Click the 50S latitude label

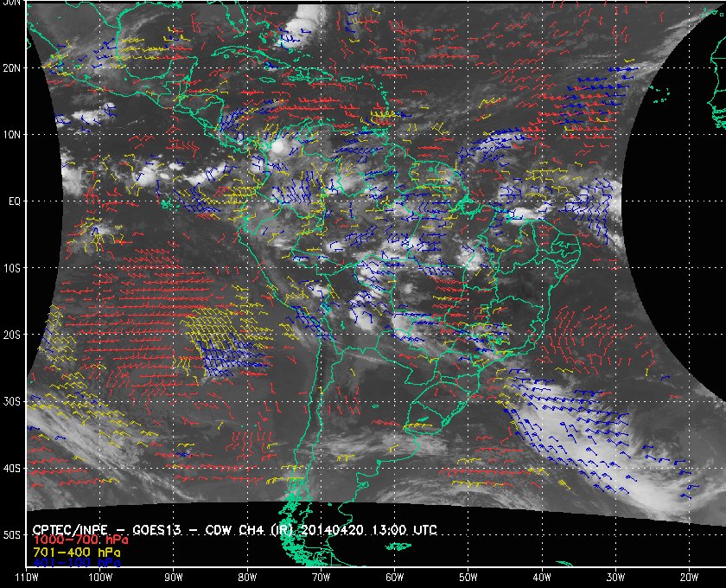[12, 534]
